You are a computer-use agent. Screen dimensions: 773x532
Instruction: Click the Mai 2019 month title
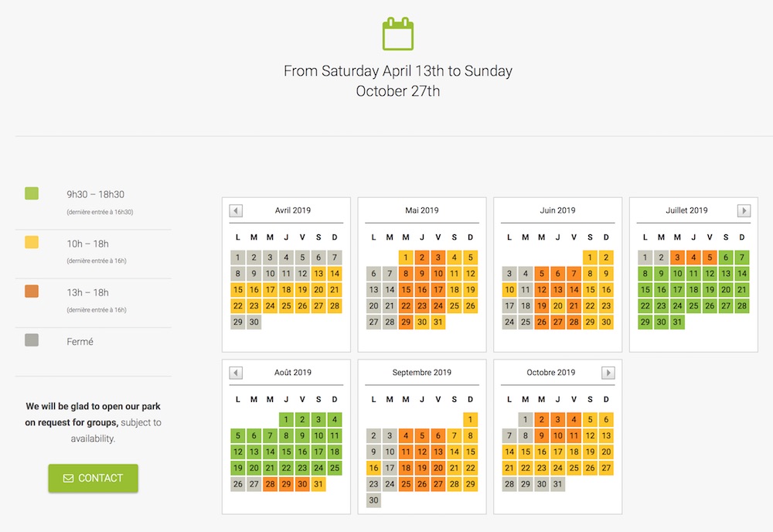[x=421, y=210]
